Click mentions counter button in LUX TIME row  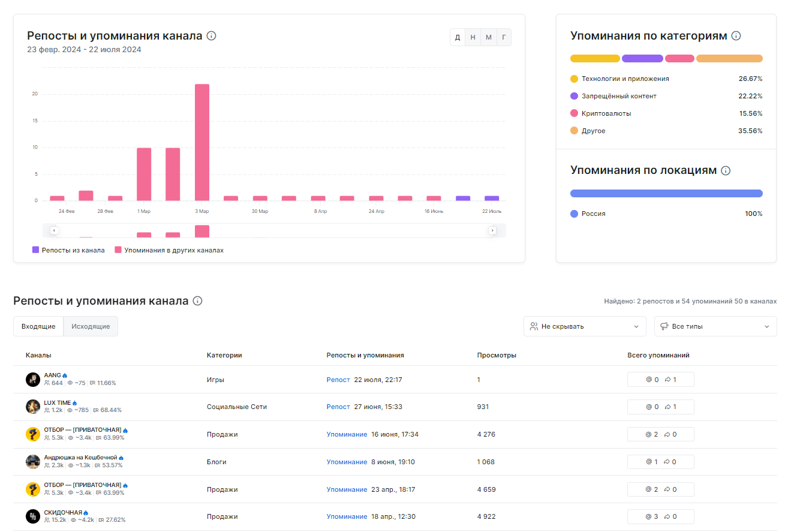661,407
